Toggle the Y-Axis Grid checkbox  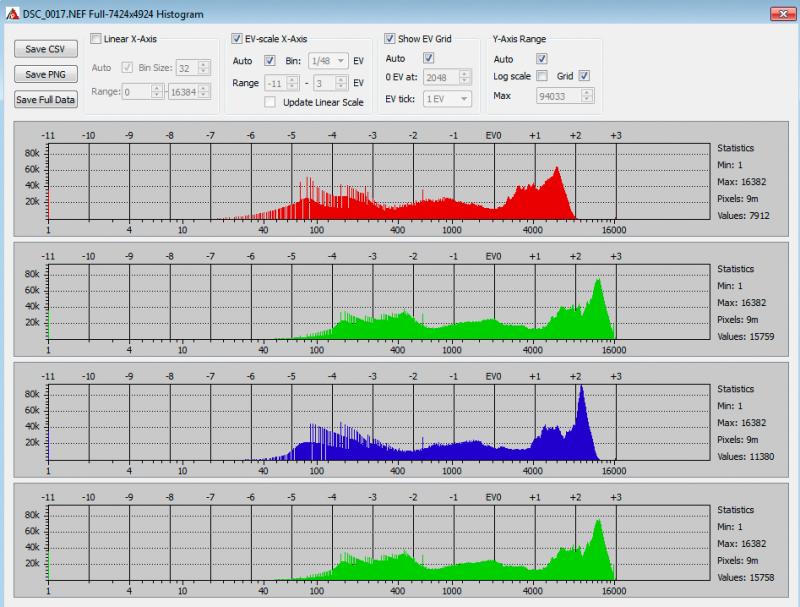584,76
